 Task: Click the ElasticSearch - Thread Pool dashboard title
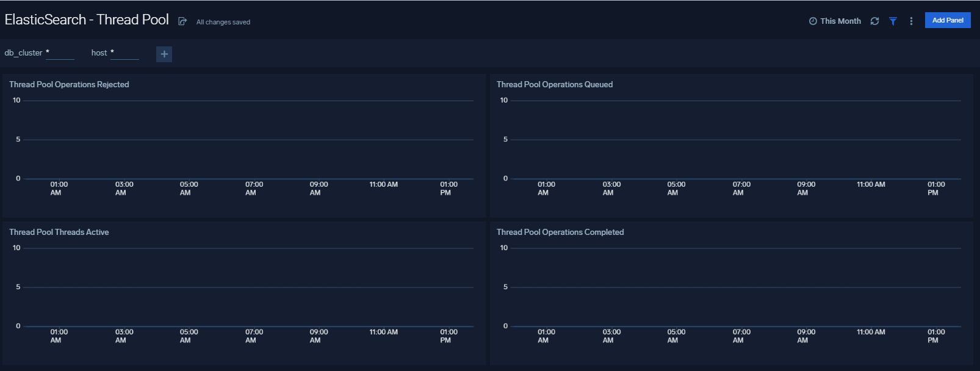87,20
